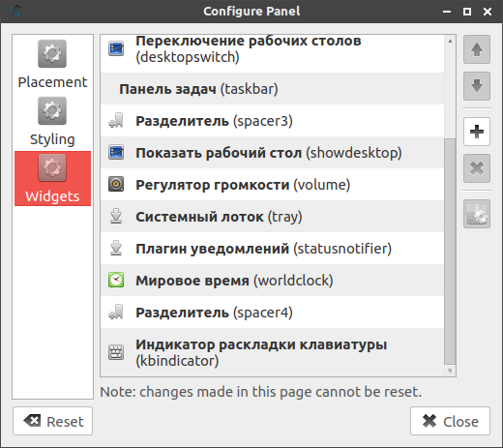This screenshot has width=503, height=448.
Task: Click the statusnotifier widget icon
Action: (x=116, y=249)
